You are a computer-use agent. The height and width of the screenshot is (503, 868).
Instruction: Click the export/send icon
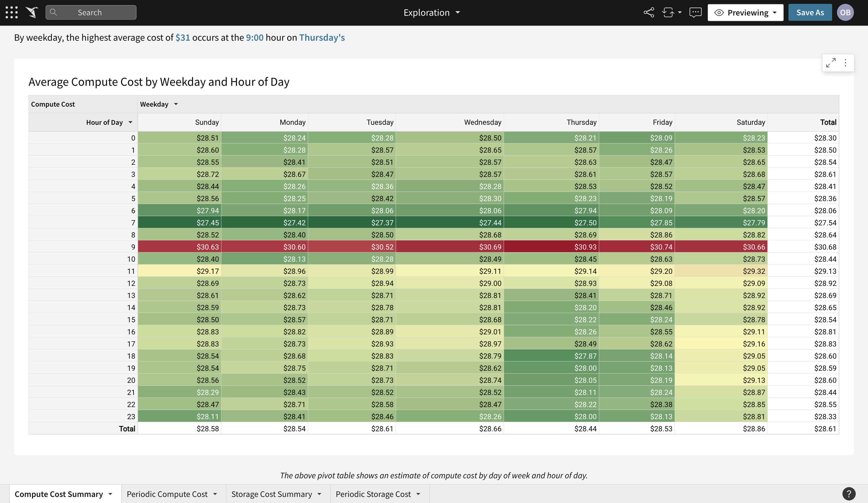[668, 12]
